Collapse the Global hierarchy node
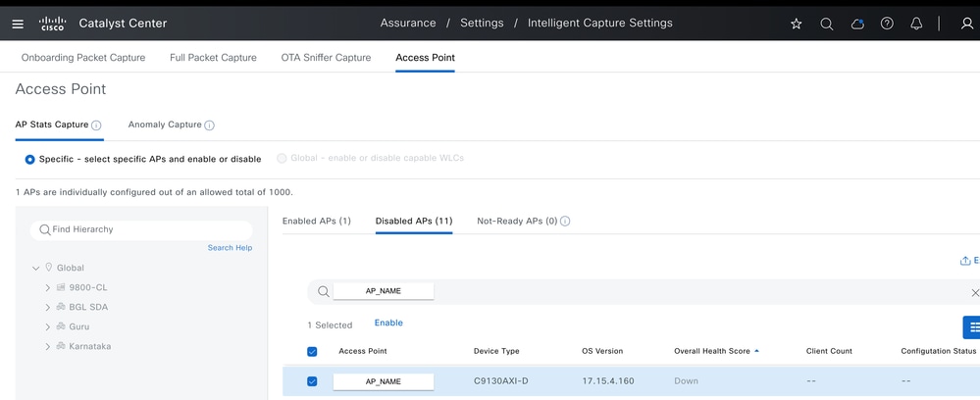 coord(35,268)
